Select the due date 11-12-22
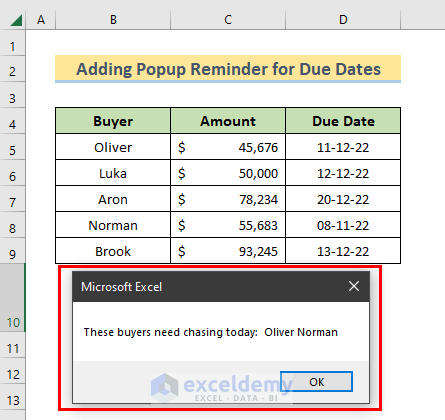This screenshot has width=445, height=420. 343,147
